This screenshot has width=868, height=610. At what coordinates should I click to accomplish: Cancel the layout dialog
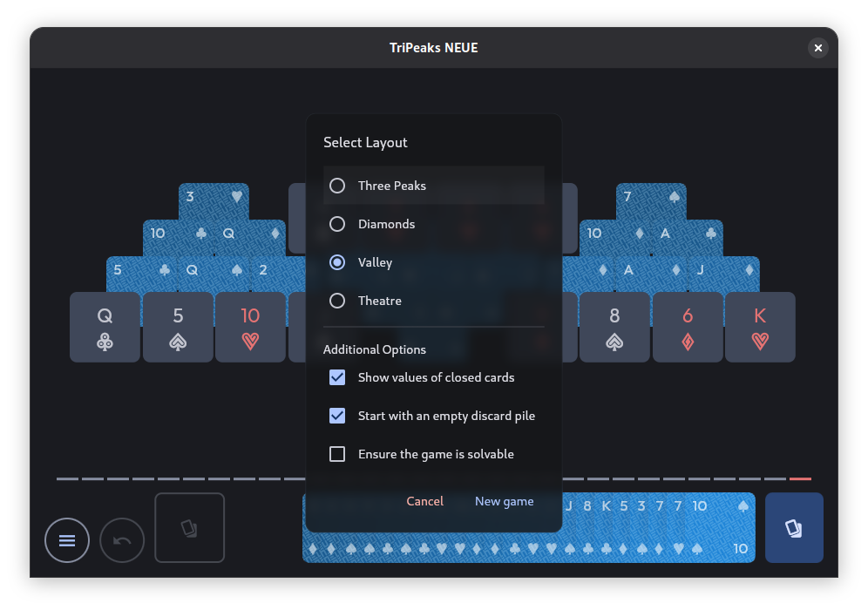[424, 501]
